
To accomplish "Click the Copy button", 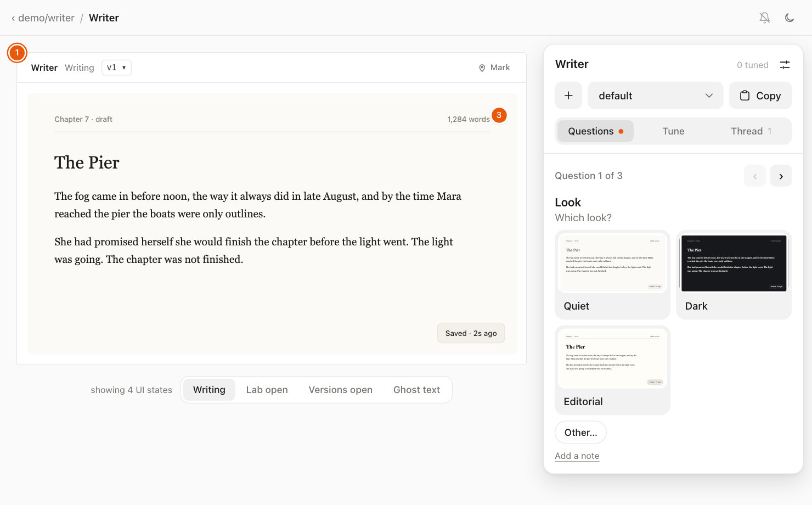I will click(760, 96).
